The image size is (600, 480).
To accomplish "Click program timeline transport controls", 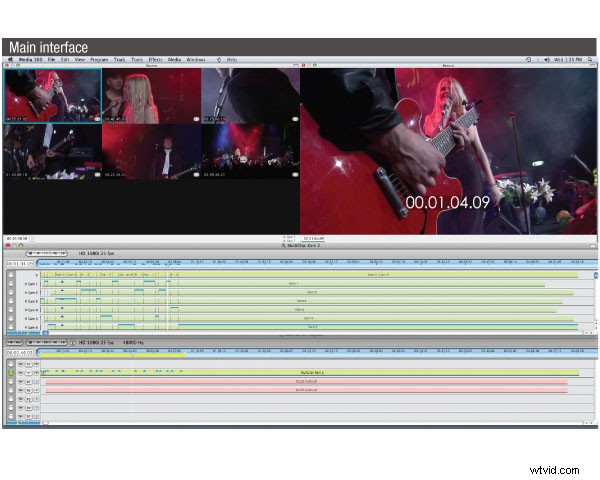I will coord(46,342).
